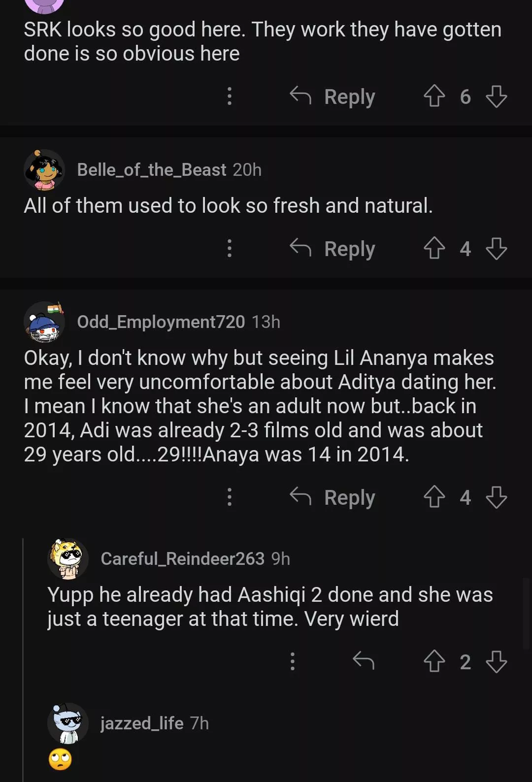Image resolution: width=532 pixels, height=782 pixels.
Task: Open three-dot menu on Odd_Employment720's comment
Action: point(230,497)
